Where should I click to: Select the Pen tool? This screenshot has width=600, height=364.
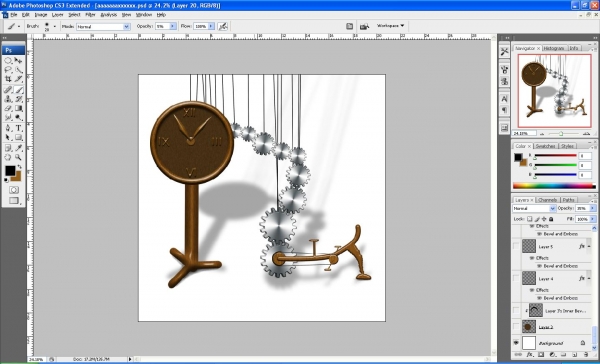(x=8, y=128)
